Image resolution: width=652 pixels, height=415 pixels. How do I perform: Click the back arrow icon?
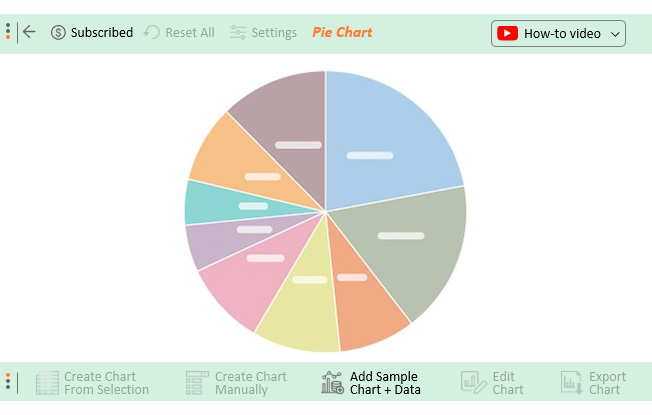point(29,32)
